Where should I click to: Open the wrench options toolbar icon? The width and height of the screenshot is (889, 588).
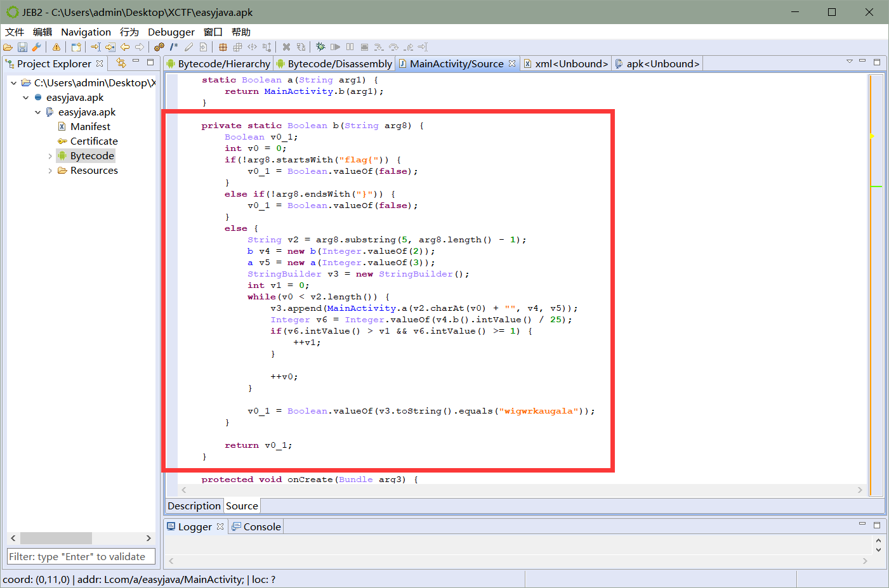tap(37, 47)
